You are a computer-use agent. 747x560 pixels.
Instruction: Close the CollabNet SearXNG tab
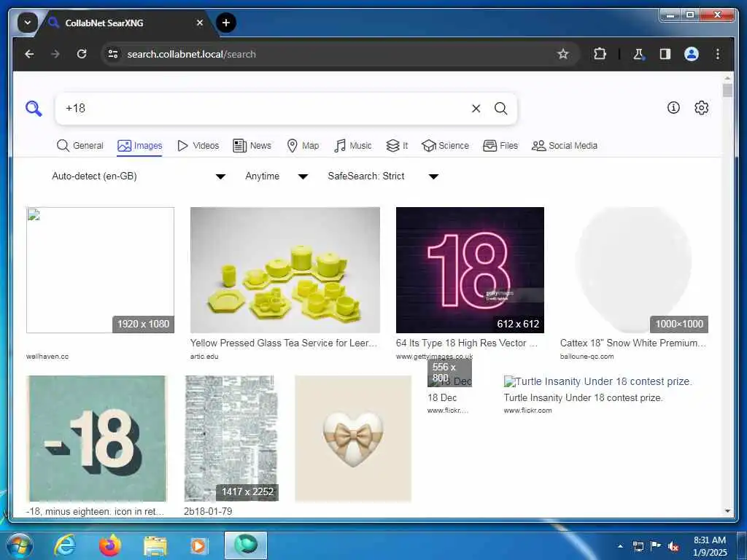click(x=200, y=23)
